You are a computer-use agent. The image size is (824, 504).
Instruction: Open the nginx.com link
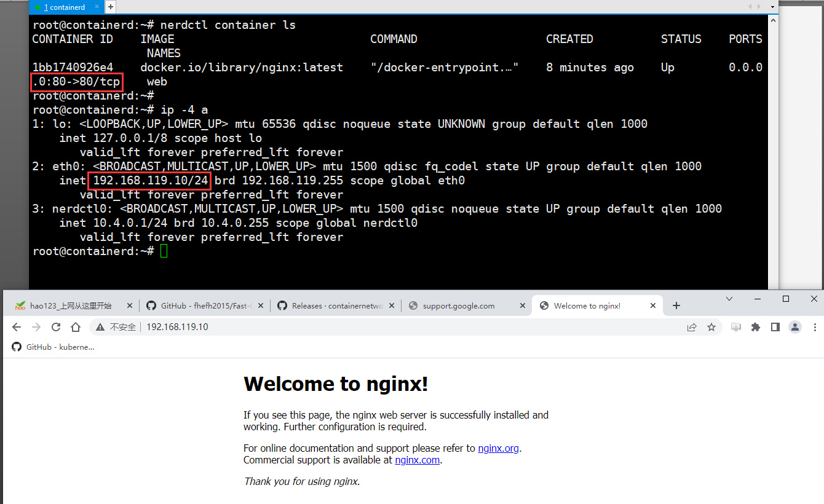coord(418,460)
